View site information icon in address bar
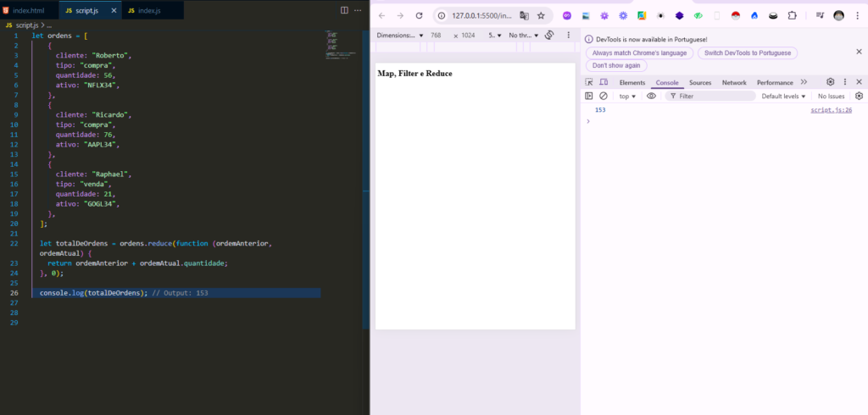 point(442,15)
